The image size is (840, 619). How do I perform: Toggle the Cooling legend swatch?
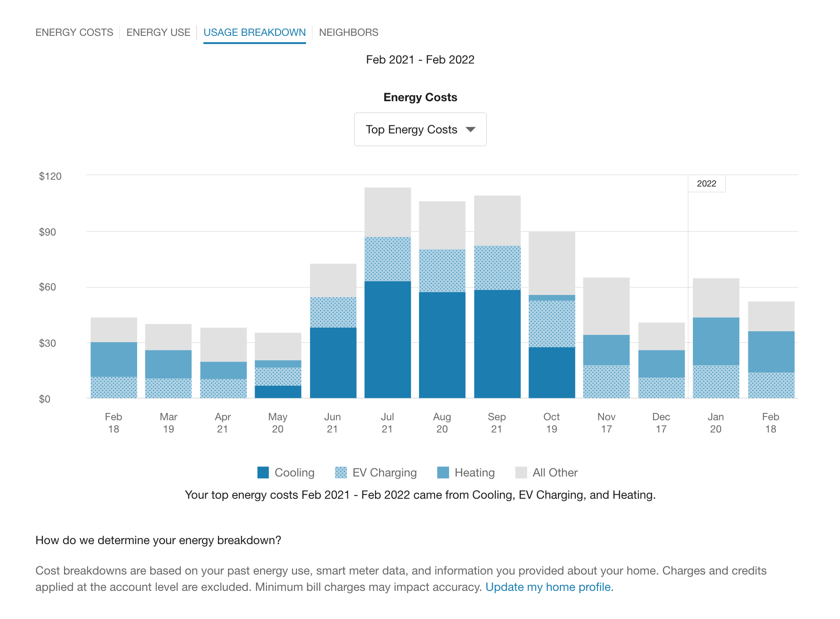click(x=263, y=472)
